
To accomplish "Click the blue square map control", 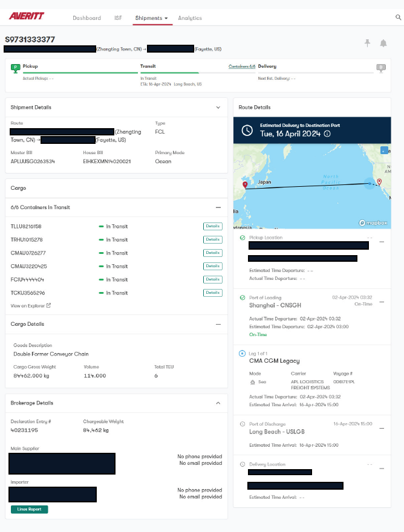I will click(384, 150).
